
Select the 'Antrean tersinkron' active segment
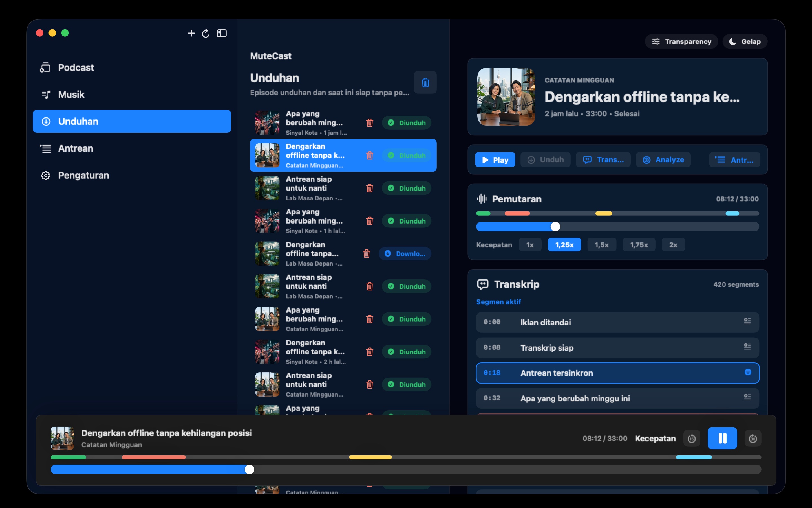pyautogui.click(x=617, y=373)
